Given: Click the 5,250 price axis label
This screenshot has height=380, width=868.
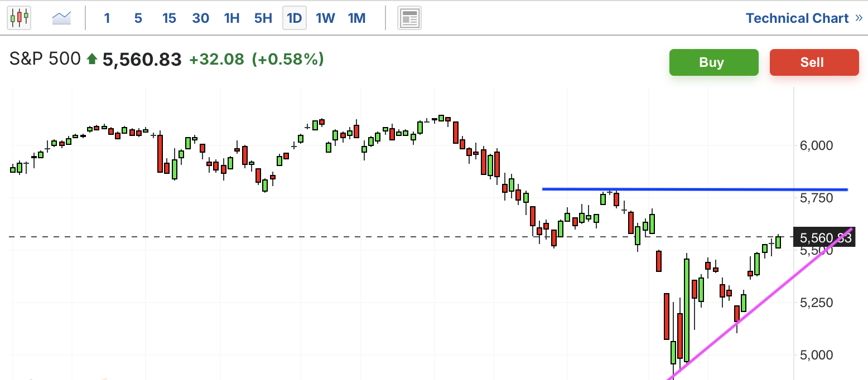Looking at the screenshot, I should pos(817,303).
